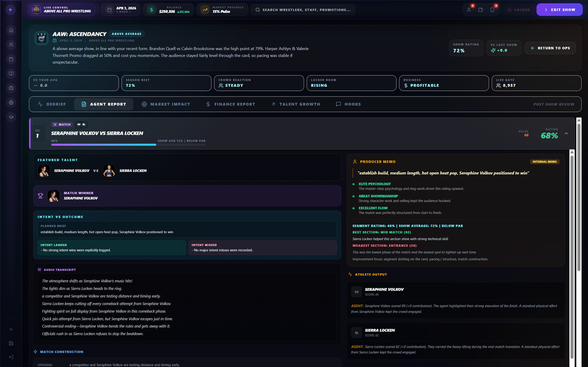
Task: Click the Save icon near the sidebar bottom
Action: point(11,343)
